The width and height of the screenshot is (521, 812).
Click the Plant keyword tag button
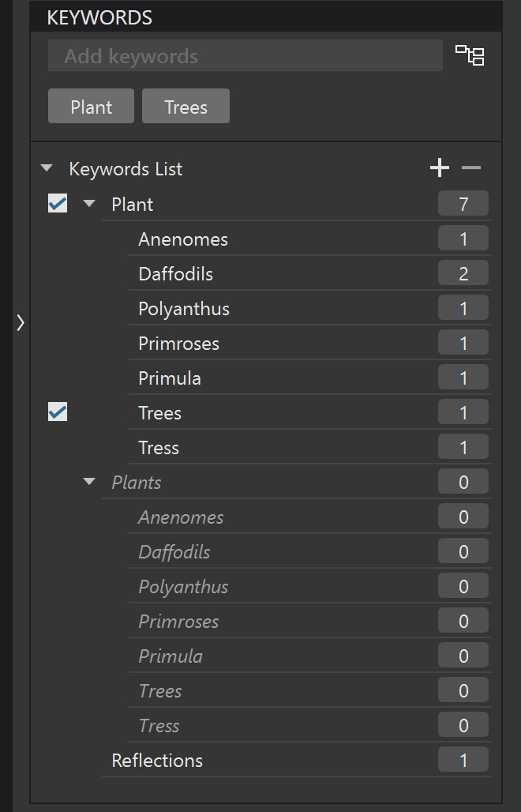pos(92,107)
